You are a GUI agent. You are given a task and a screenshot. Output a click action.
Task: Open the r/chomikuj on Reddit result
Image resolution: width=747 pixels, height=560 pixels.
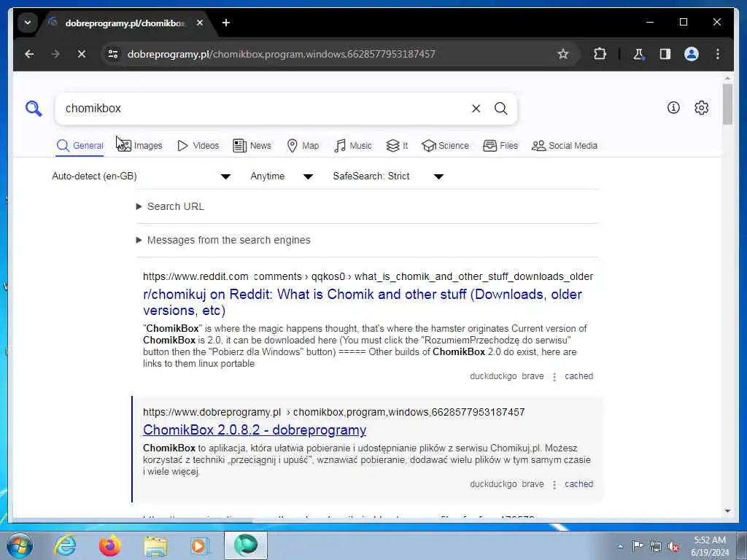coord(363,303)
